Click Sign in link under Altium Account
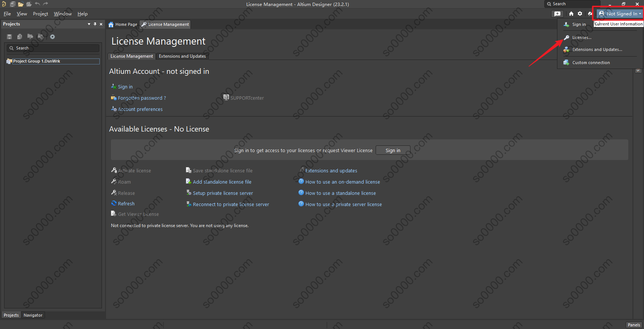 (x=125, y=87)
